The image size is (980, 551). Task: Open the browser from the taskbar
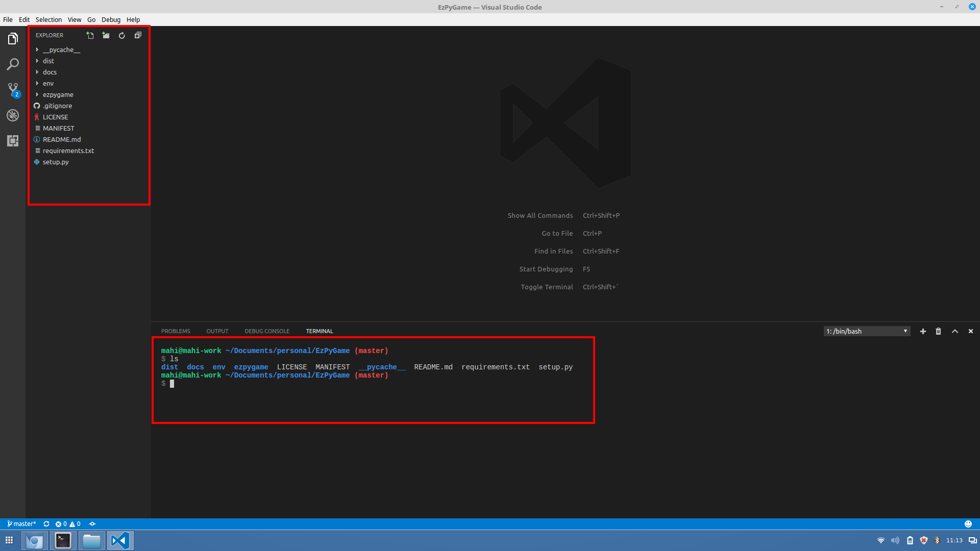pos(35,540)
